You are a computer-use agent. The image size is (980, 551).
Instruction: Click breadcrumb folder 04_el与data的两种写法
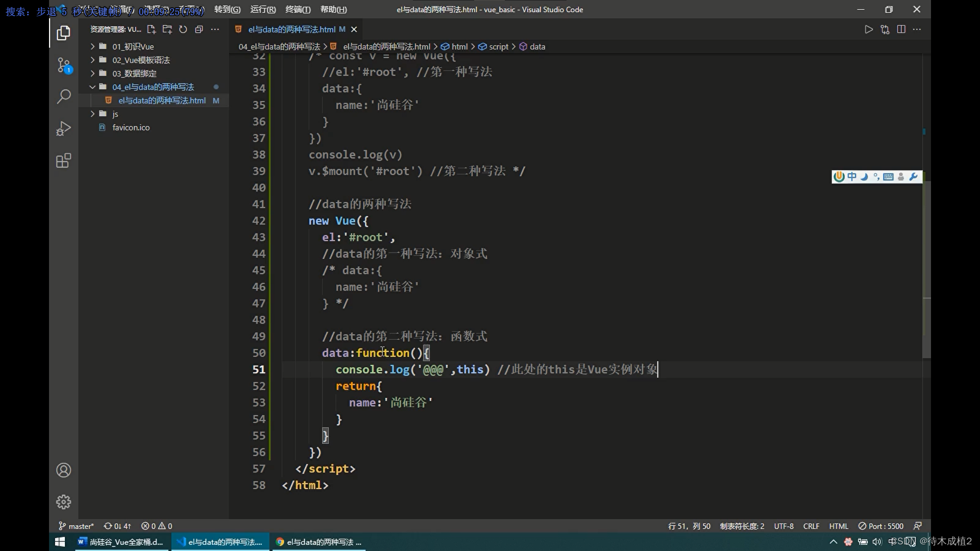279,46
